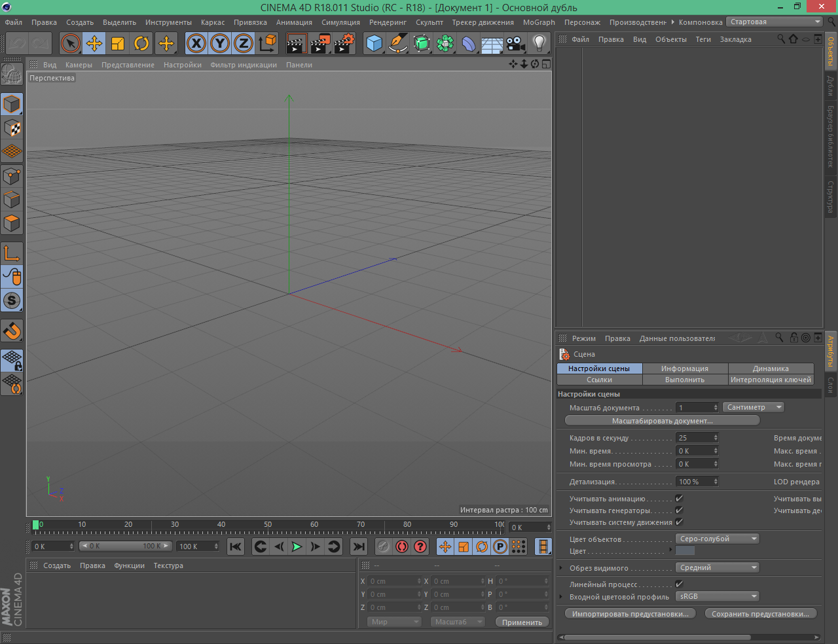838x644 pixels.
Task: Open the Стартовая layout dropdown
Action: pos(774,22)
